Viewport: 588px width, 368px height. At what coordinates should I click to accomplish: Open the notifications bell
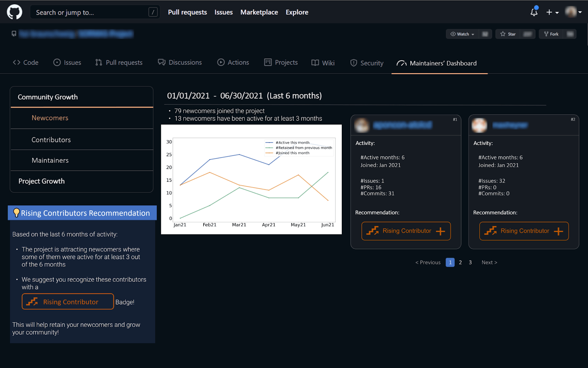(534, 12)
